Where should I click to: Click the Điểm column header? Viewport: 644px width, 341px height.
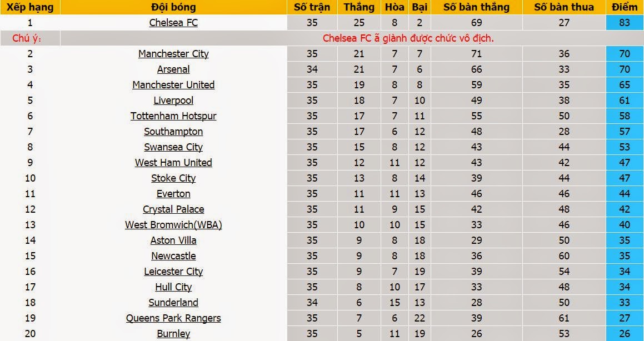pos(625,7)
